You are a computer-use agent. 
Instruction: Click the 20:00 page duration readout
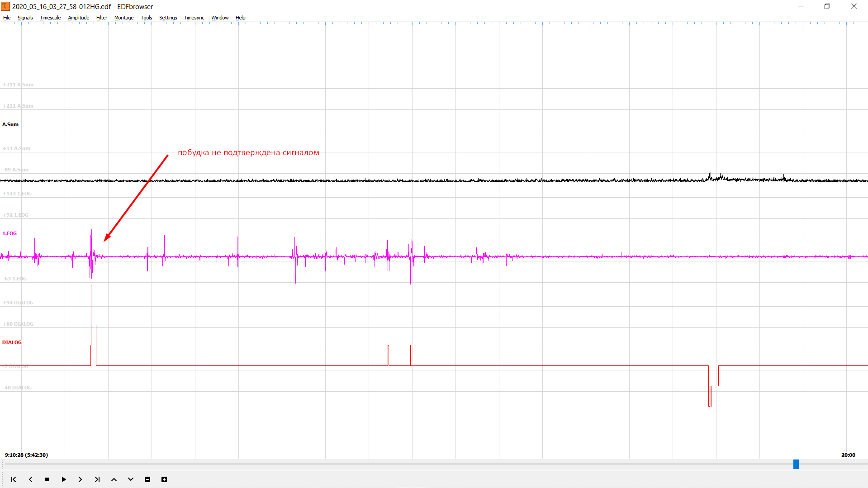tap(848, 455)
